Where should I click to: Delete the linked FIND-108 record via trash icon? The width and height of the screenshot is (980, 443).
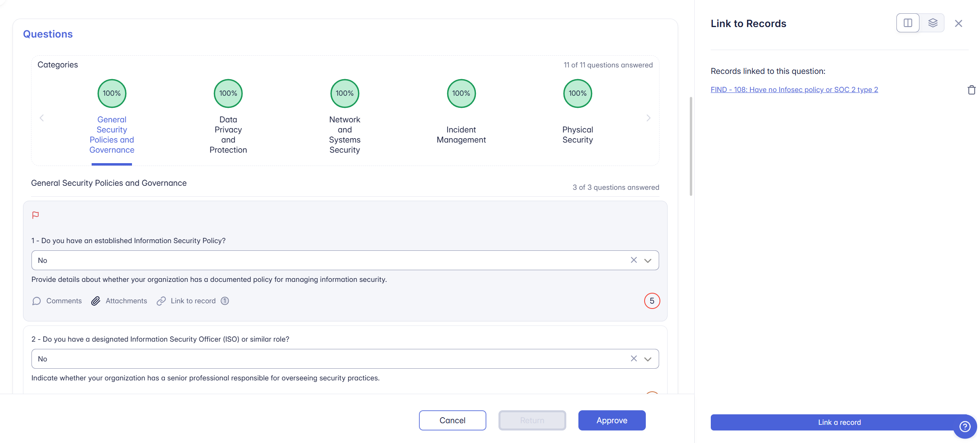click(x=971, y=90)
